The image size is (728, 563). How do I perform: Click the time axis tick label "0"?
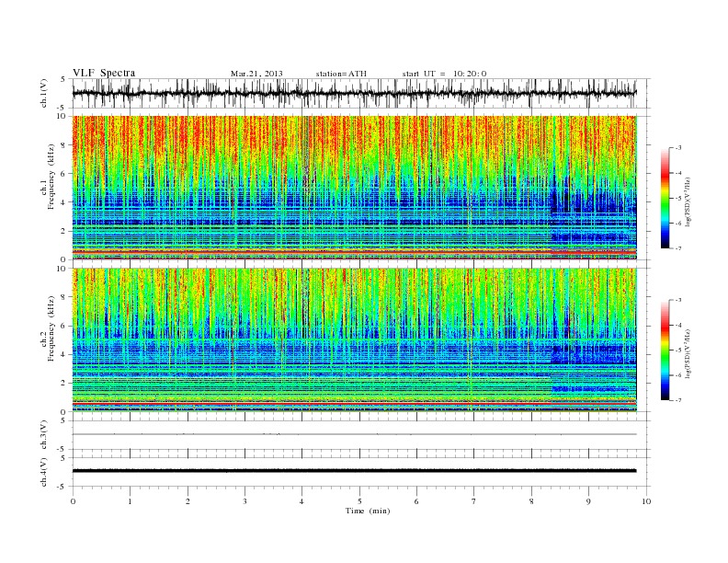73,501
